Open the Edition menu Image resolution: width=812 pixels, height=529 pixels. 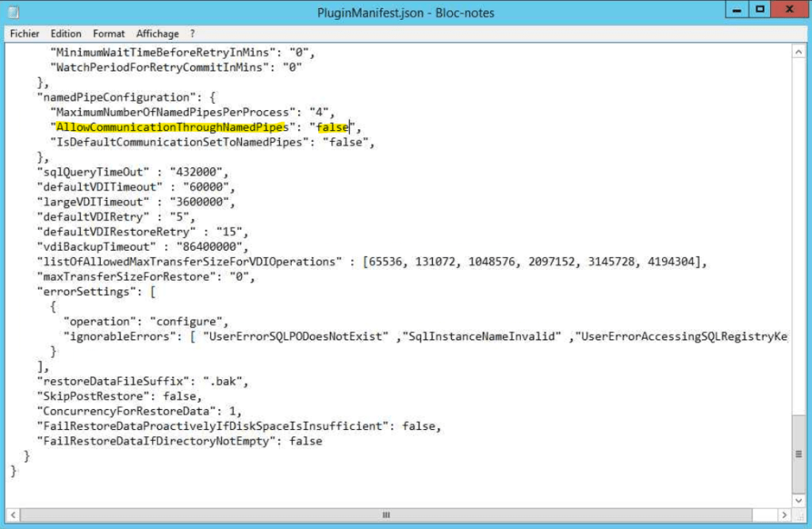pos(66,34)
